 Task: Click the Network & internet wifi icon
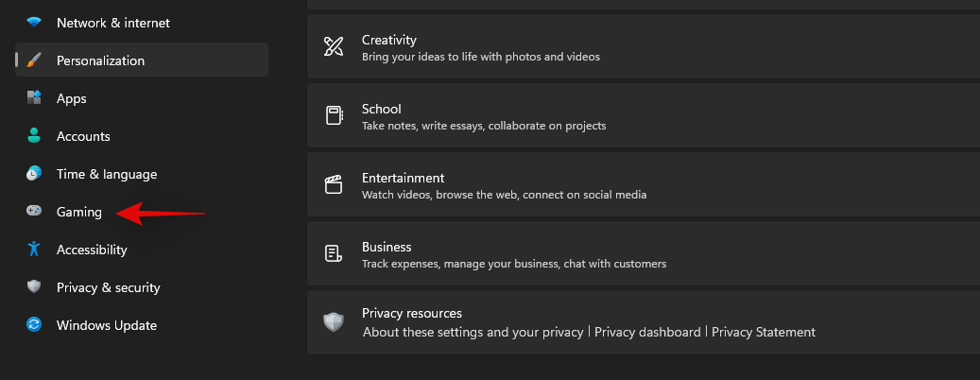click(x=34, y=22)
